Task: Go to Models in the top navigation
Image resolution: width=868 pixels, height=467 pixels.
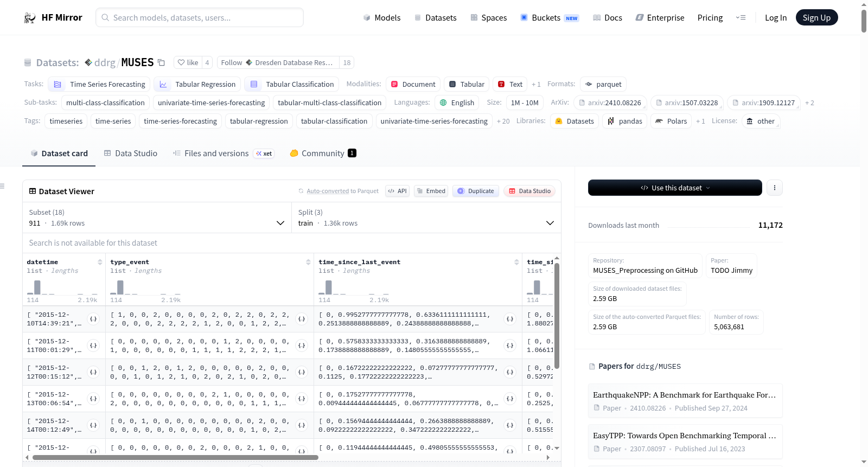Action: pyautogui.click(x=382, y=18)
